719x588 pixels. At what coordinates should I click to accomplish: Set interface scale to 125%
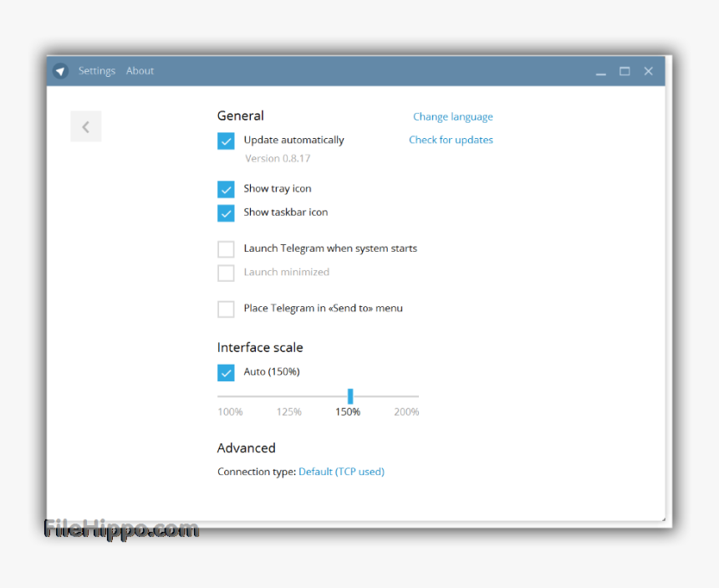pos(289,412)
